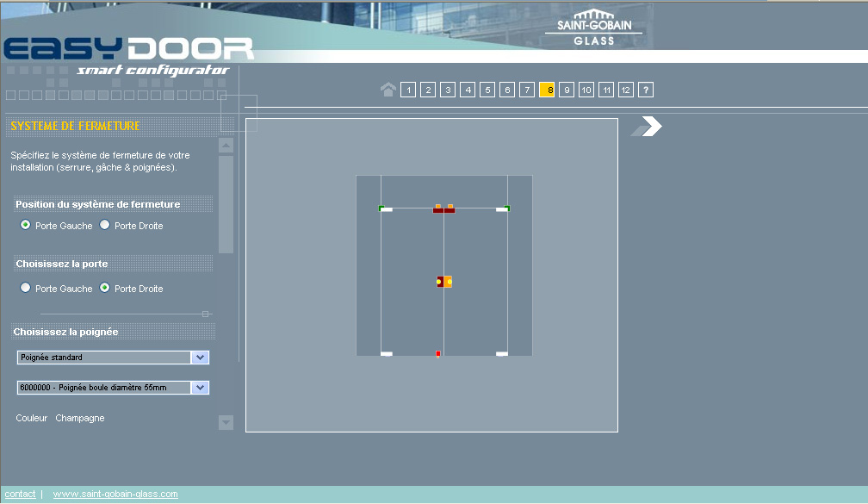
Task: Click the home icon in step navigation
Action: 388,90
